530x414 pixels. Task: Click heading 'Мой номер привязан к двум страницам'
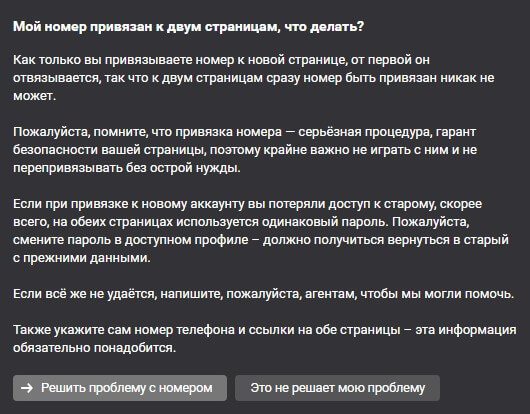coord(188,26)
